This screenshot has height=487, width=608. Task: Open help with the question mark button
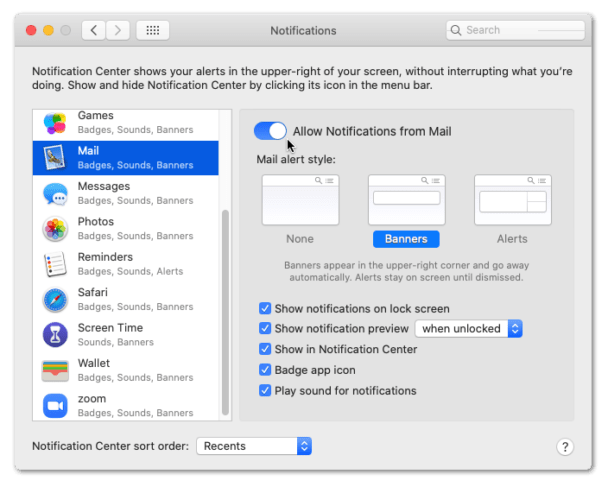tap(565, 447)
